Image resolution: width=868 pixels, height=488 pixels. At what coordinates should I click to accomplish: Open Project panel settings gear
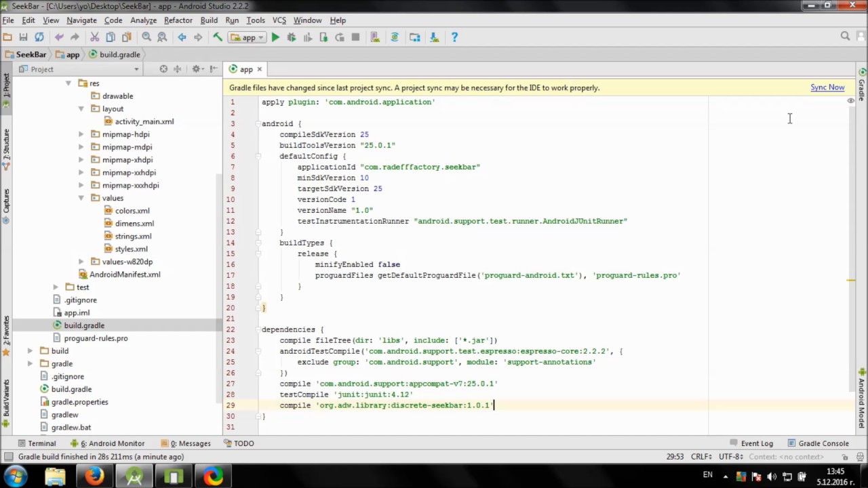pyautogui.click(x=197, y=69)
